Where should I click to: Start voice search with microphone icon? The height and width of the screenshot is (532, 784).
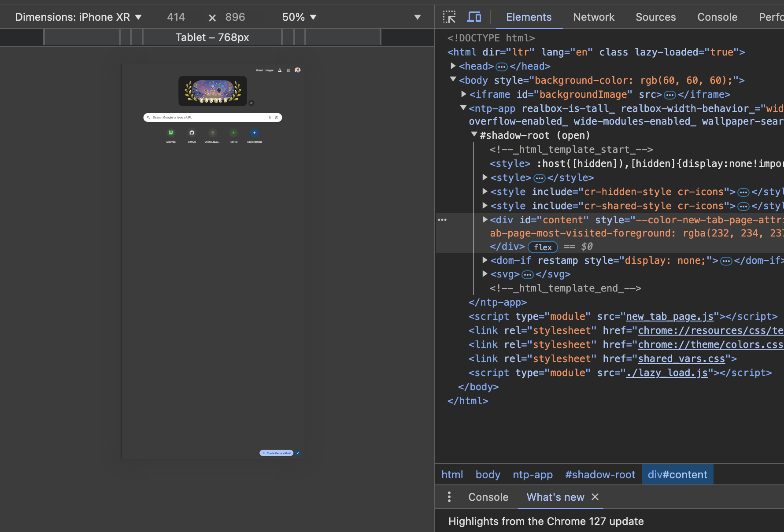(270, 118)
